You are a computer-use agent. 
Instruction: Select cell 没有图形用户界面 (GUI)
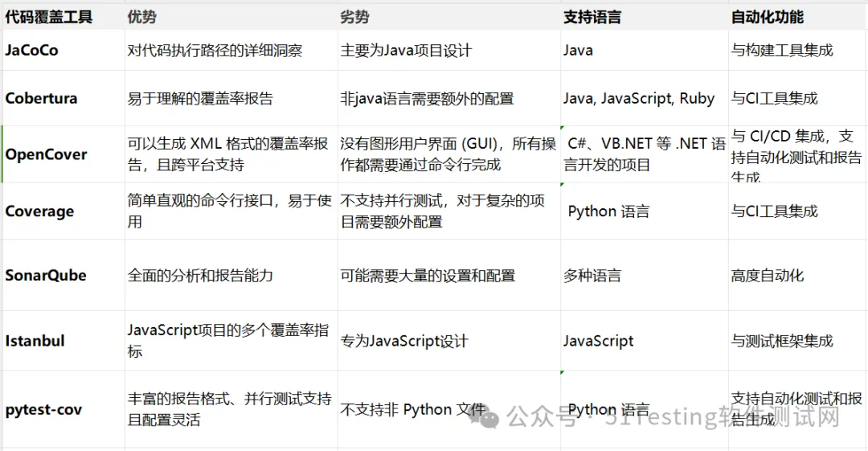[x=449, y=154]
